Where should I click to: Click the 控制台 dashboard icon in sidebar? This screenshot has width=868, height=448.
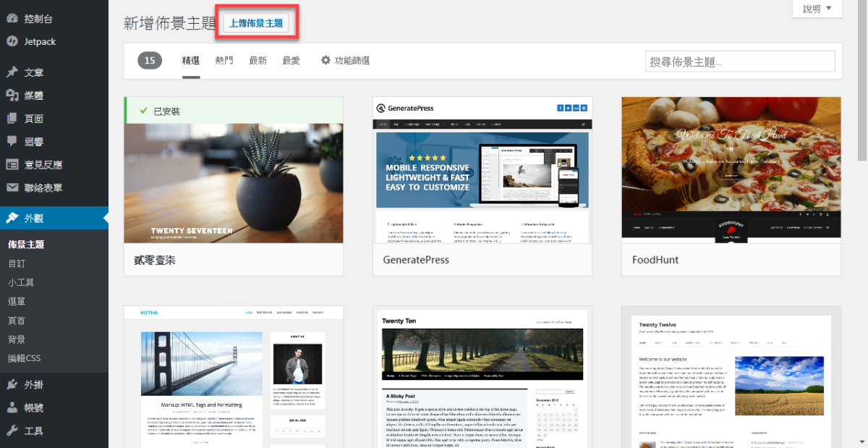[x=12, y=19]
